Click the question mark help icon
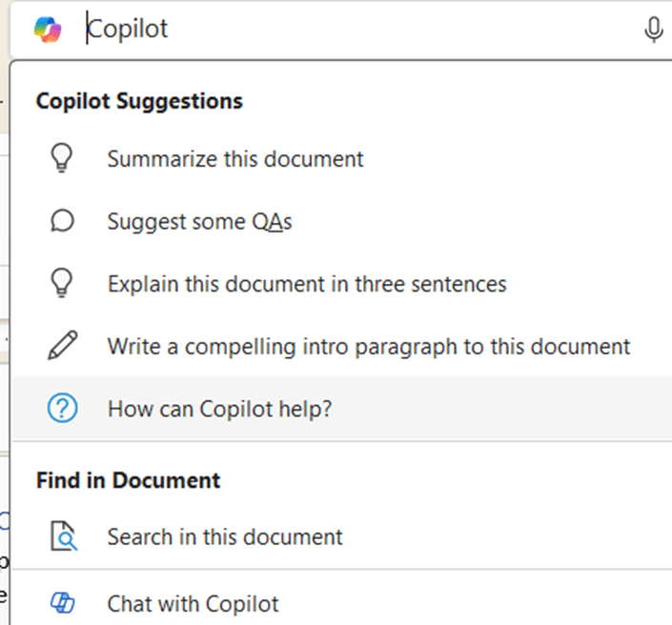This screenshot has width=672, height=625. [x=62, y=409]
